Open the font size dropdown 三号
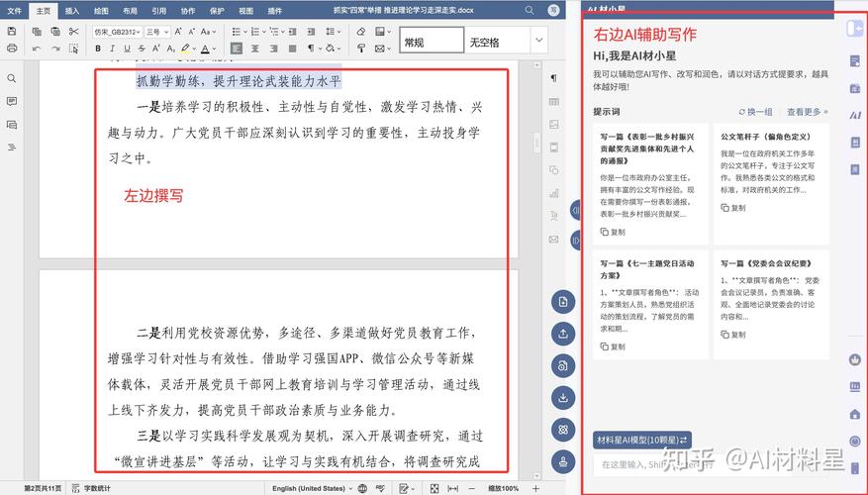Screen dimensions: 868x495 point(157,32)
